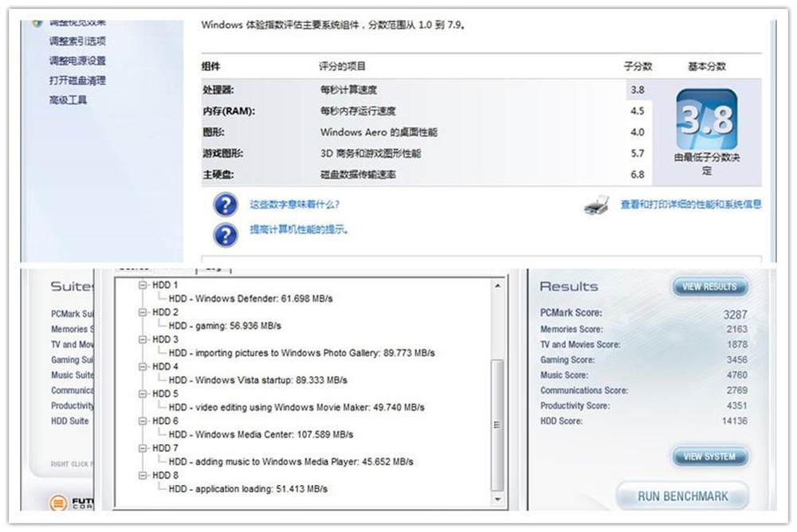
Task: Collapse the HDD 5 tree node
Action: (143, 393)
